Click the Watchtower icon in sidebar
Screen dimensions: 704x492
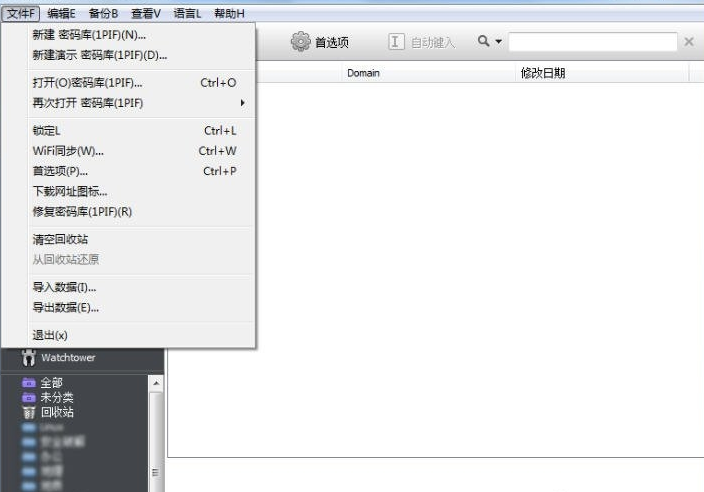29,358
